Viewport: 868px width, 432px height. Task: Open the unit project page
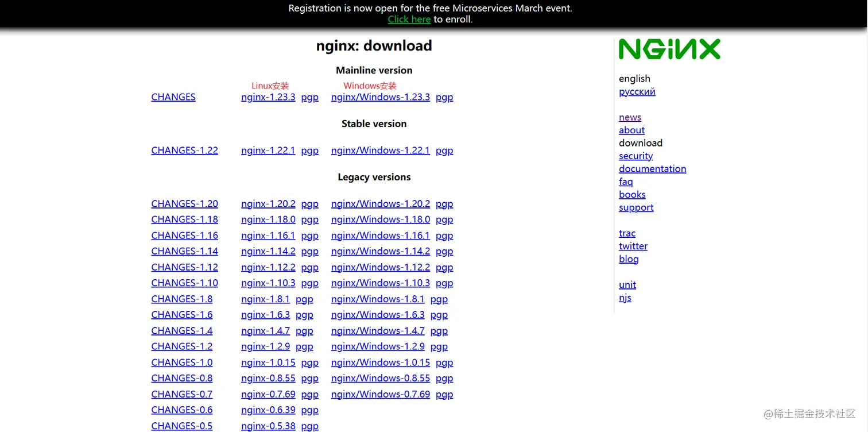tap(627, 284)
